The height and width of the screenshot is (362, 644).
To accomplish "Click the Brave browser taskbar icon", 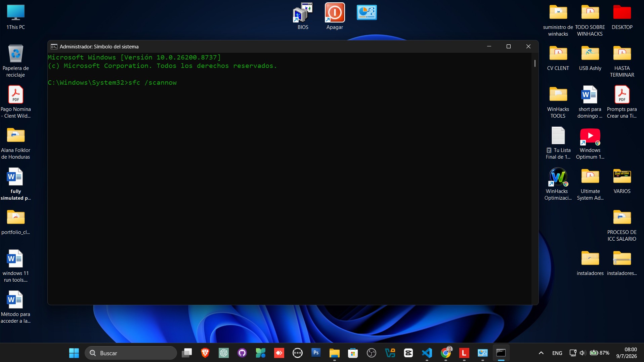I will click(205, 353).
